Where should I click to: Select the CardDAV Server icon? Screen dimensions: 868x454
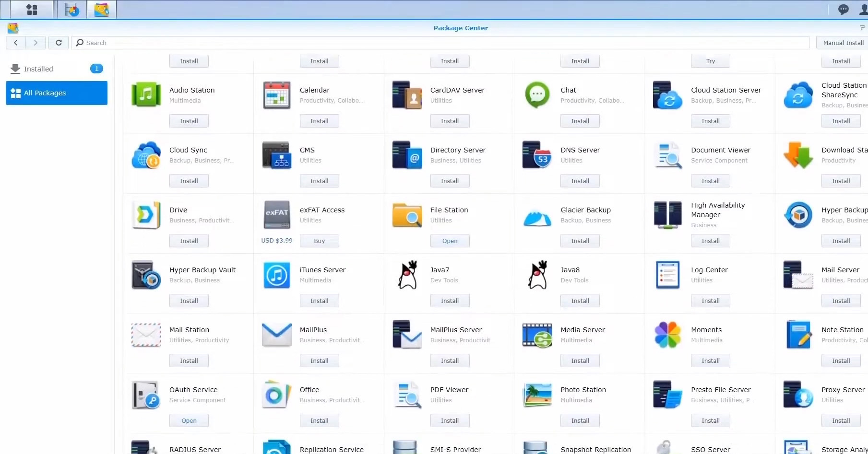click(407, 94)
